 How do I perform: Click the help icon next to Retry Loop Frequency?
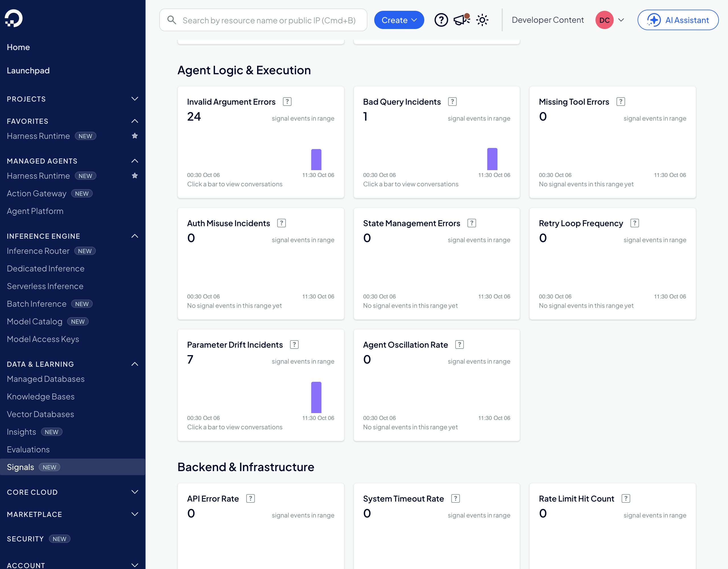(x=634, y=223)
